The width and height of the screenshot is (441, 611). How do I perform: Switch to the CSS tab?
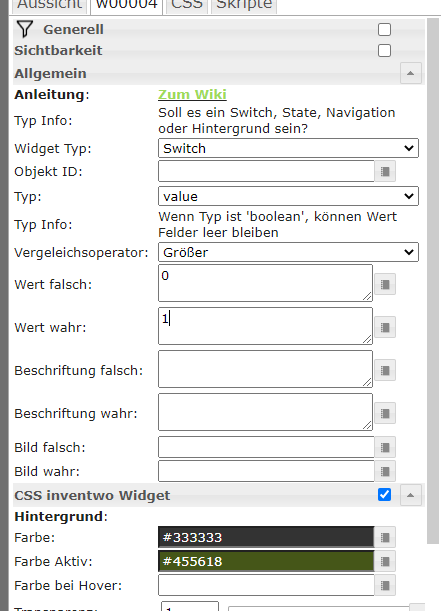tap(187, 5)
